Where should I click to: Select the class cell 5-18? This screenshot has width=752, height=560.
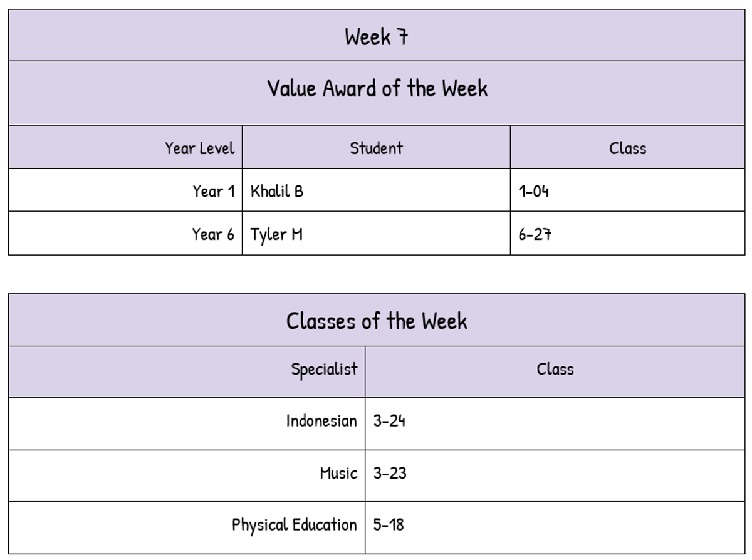click(x=389, y=524)
